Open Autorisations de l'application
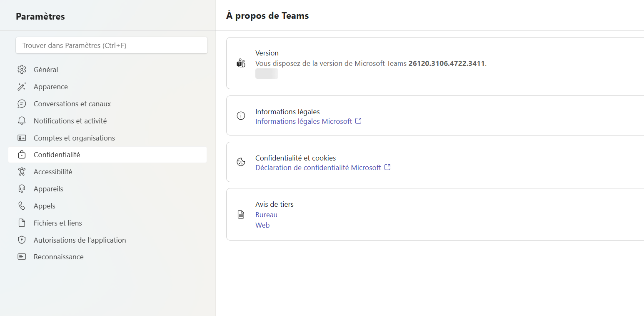 click(107, 240)
